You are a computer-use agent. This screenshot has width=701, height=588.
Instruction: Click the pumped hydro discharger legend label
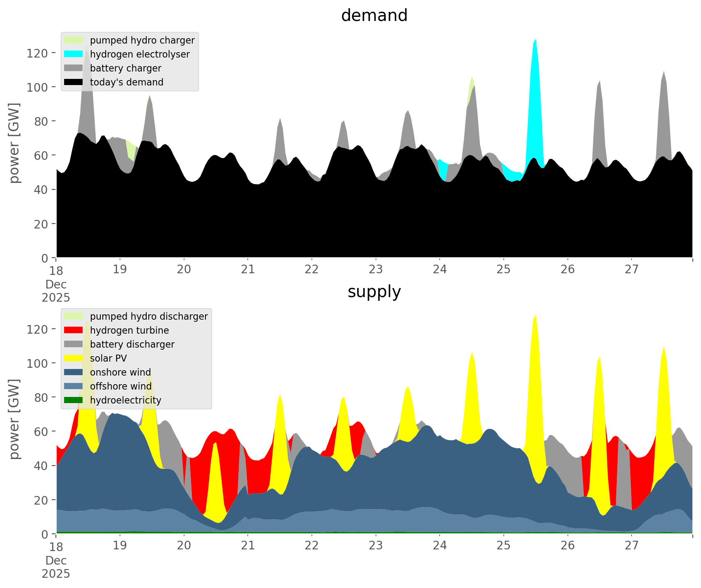click(x=149, y=316)
